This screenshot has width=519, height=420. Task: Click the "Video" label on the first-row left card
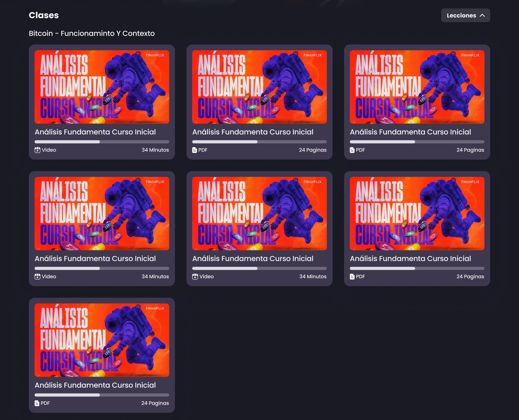(49, 150)
